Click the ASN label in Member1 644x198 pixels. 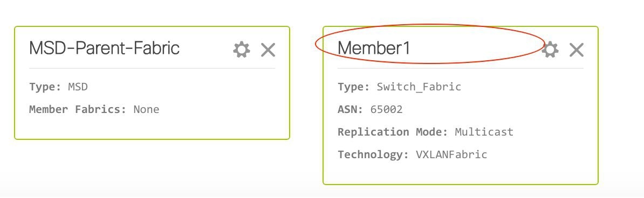tap(351, 109)
